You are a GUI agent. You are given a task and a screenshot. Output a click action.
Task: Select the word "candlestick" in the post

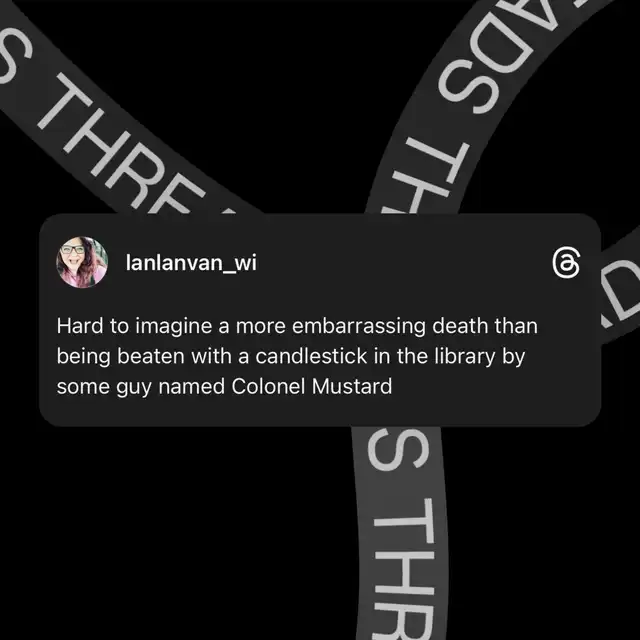pos(311,356)
